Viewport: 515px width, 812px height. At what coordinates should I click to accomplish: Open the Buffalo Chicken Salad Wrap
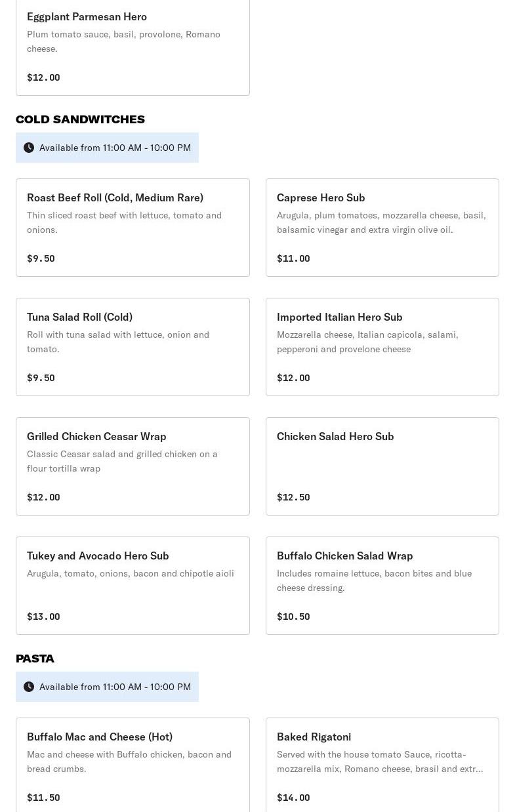(x=382, y=586)
